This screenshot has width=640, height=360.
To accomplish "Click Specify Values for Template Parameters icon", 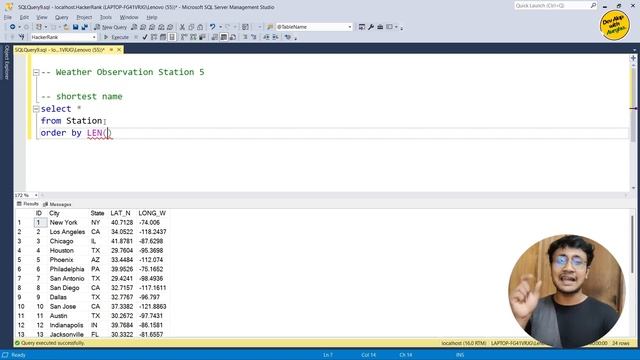I will click(x=288, y=37).
